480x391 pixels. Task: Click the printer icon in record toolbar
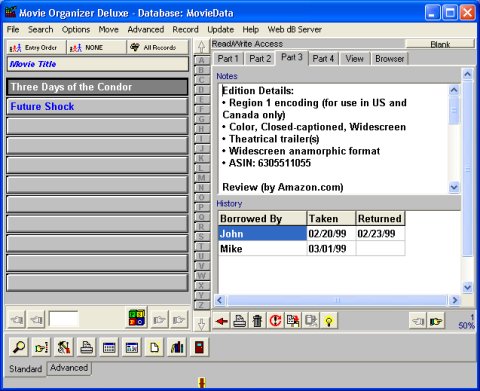[x=239, y=321]
